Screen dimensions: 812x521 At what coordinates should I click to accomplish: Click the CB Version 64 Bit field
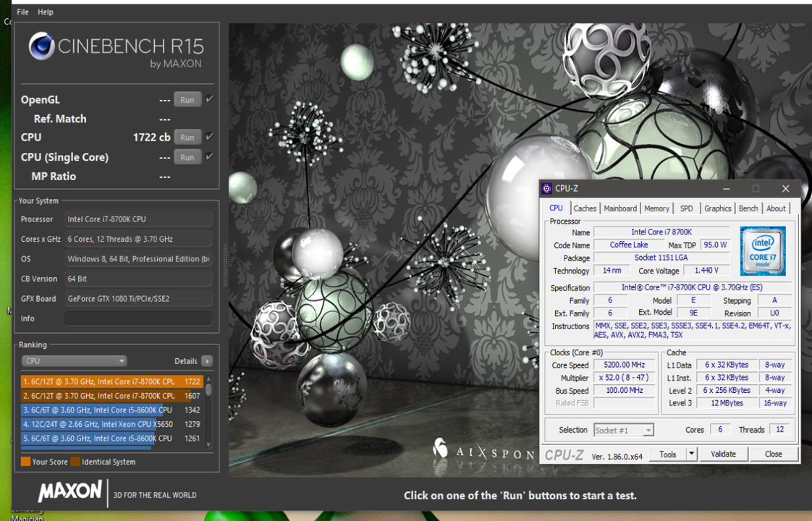(138, 279)
